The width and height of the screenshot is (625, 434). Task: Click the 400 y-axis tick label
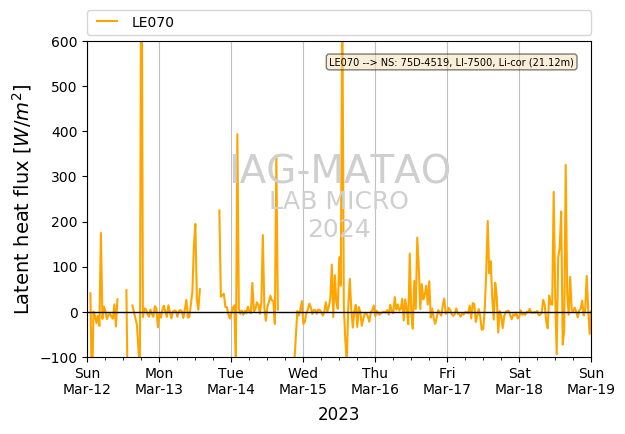(x=64, y=132)
